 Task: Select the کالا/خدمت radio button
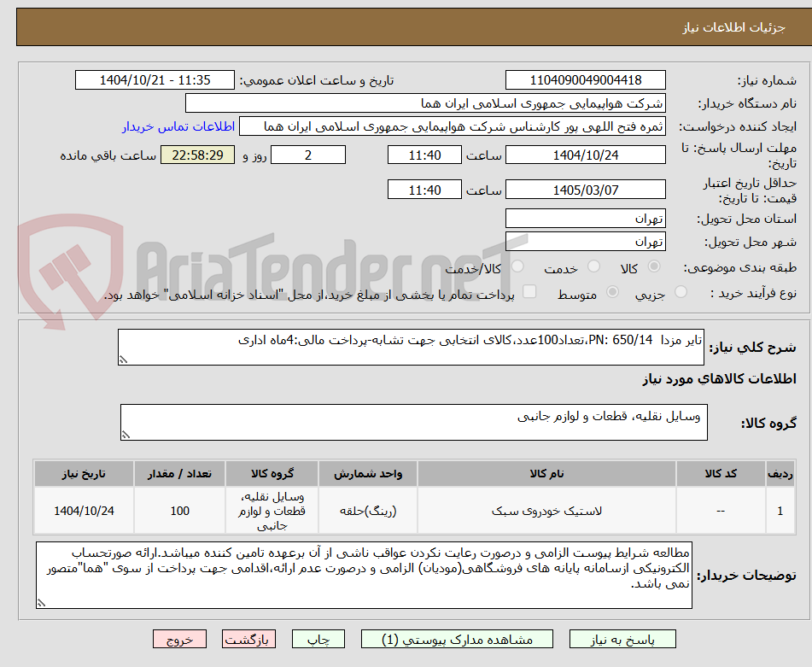tap(517, 266)
